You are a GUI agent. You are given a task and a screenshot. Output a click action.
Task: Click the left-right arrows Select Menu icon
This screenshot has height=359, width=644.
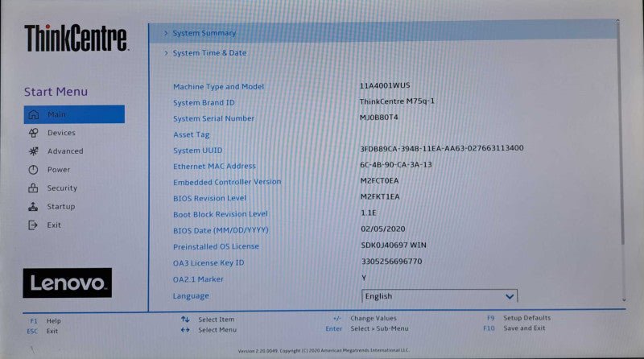tap(185, 329)
